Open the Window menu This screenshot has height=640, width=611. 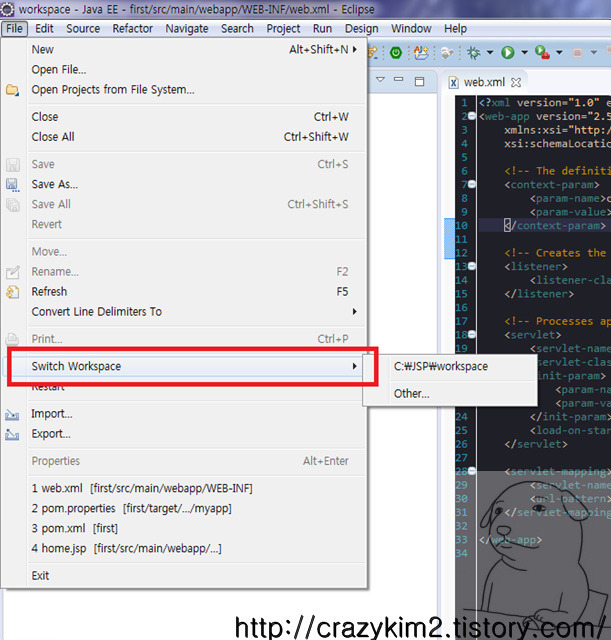click(x=411, y=29)
